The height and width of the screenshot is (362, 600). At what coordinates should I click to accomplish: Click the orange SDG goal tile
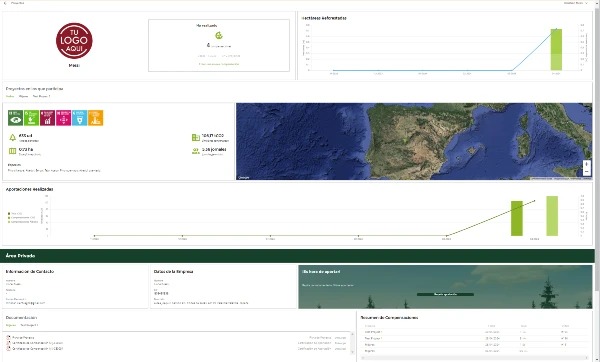[95, 118]
